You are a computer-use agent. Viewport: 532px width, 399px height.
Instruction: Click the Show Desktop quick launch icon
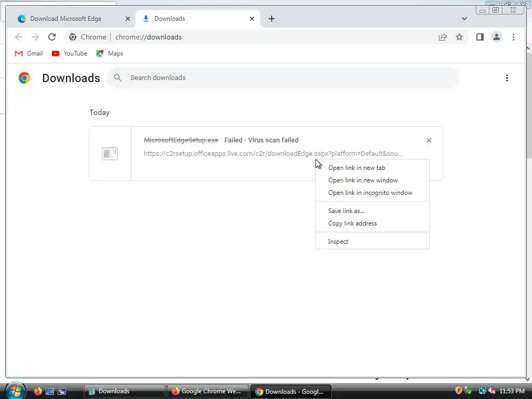pos(50,391)
